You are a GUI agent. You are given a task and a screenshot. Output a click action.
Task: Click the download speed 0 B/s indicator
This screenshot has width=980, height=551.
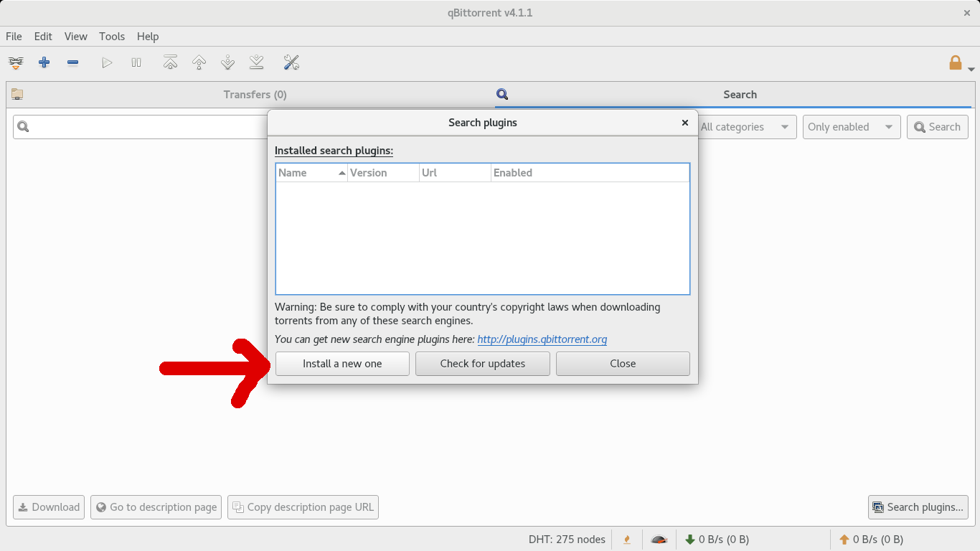717,540
